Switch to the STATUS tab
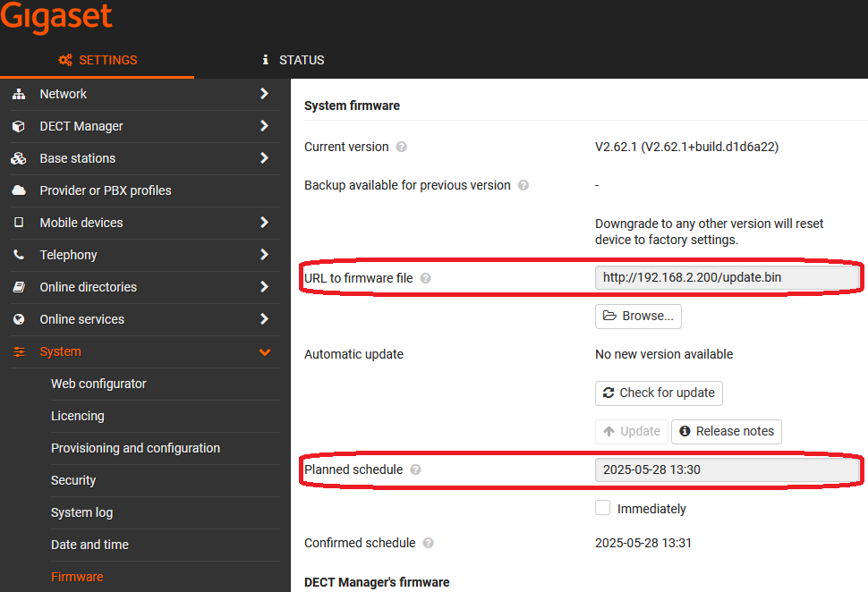Screen dimensions: 868x592 tap(294, 60)
